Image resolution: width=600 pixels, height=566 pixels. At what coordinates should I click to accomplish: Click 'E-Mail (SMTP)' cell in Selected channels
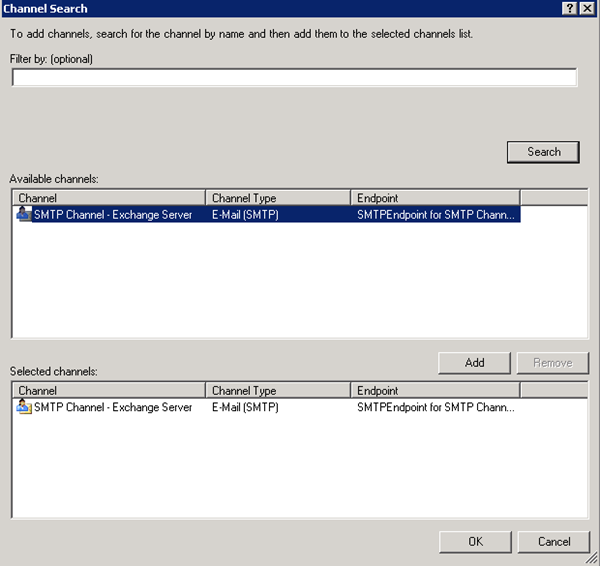(x=245, y=407)
